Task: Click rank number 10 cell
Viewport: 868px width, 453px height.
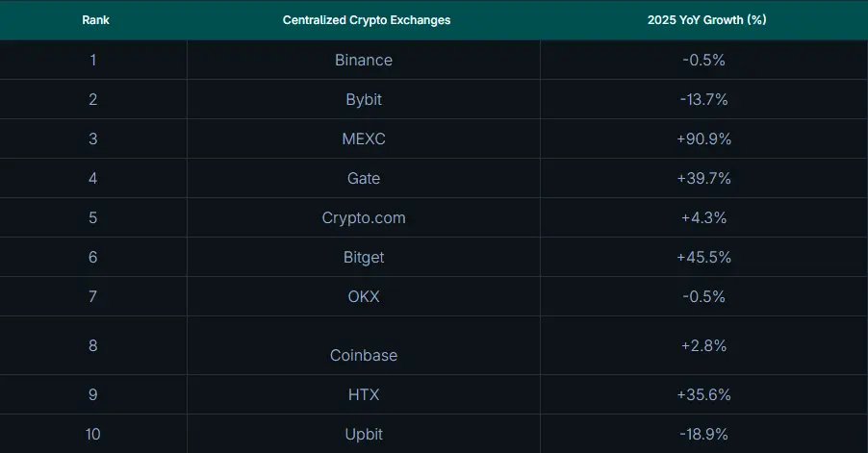Action: [x=93, y=434]
